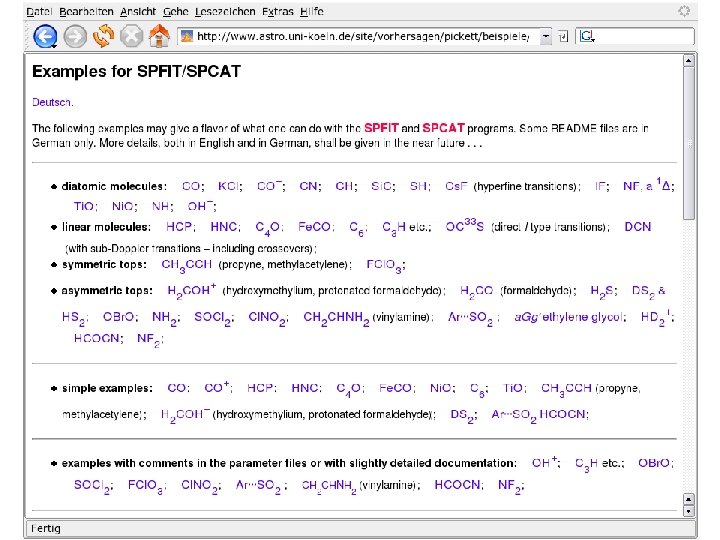Screen dimensions: 720x540
Task: Open the Ansicht menu
Action: pos(138,11)
